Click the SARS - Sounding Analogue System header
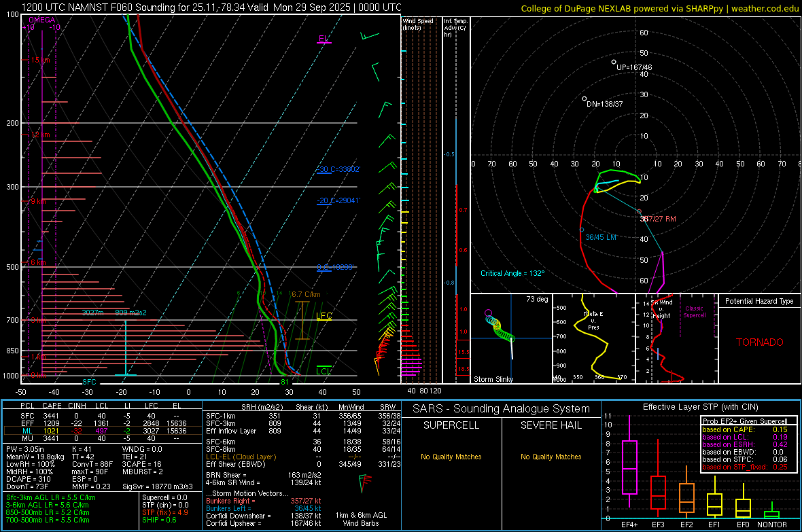The height and width of the screenshot is (532, 802). point(502,409)
